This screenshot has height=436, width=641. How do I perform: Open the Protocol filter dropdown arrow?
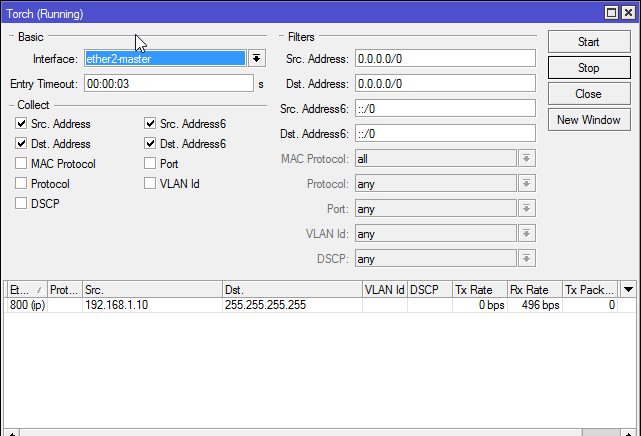(527, 183)
